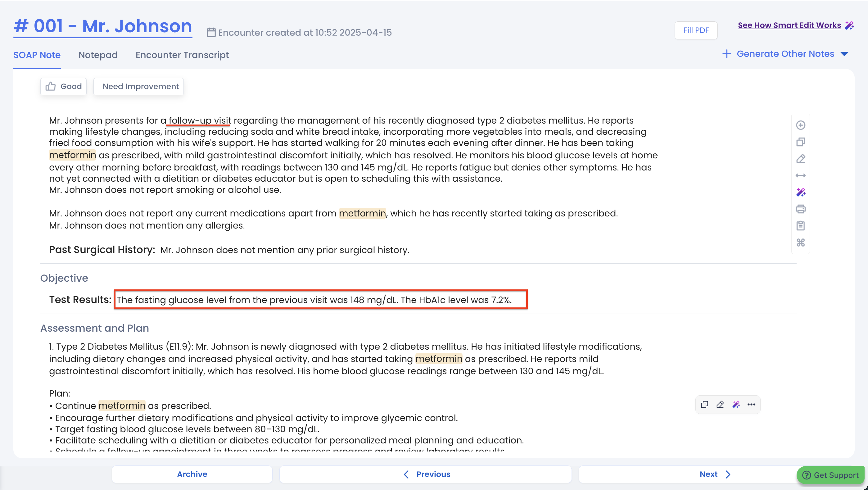Click the pencil icon in floating plan toolbar
Viewport: 868px width, 490px height.
720,404
